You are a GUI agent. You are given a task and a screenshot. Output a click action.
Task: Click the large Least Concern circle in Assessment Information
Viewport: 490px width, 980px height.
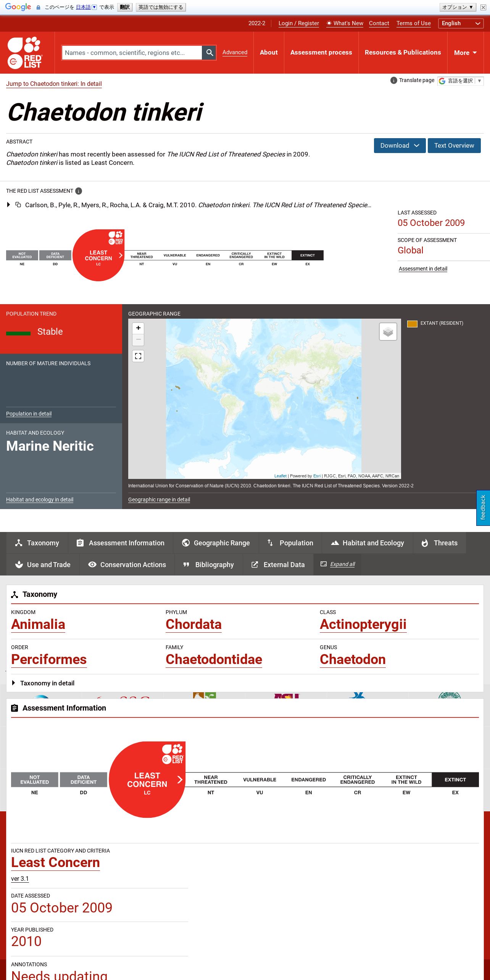coord(147,780)
